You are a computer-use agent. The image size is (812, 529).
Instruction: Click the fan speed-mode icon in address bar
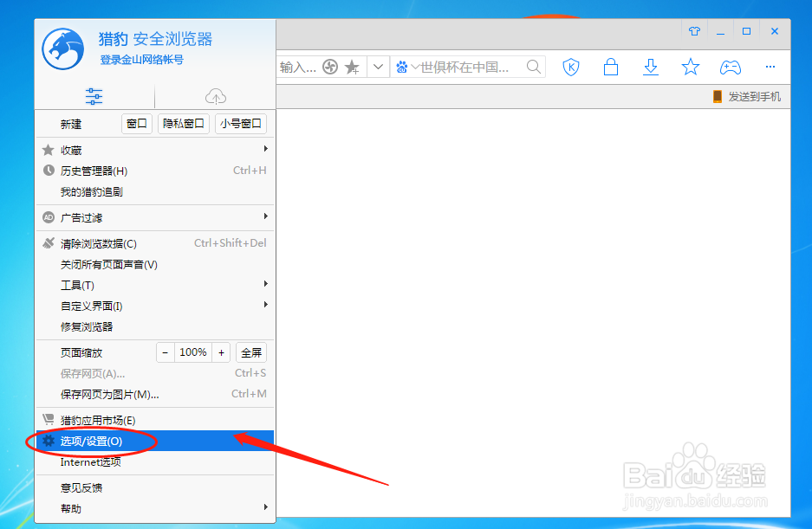click(x=330, y=67)
